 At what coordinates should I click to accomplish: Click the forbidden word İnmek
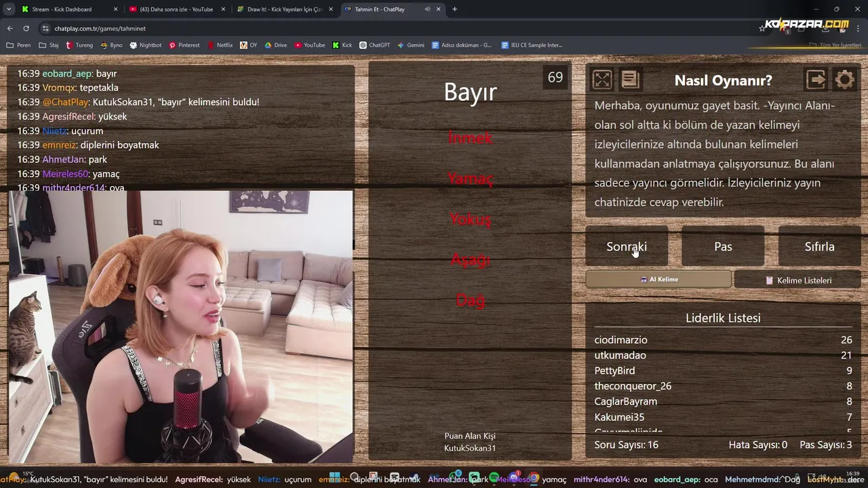(470, 138)
